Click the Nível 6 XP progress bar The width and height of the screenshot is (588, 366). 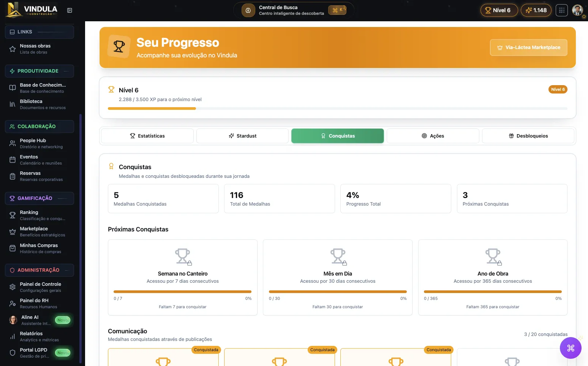click(x=337, y=109)
